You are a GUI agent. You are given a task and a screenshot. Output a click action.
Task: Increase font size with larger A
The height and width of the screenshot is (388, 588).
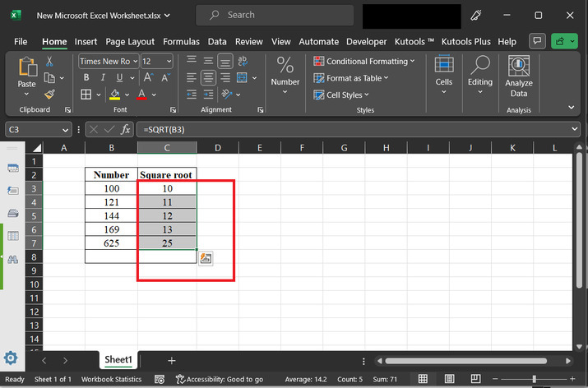click(x=149, y=77)
